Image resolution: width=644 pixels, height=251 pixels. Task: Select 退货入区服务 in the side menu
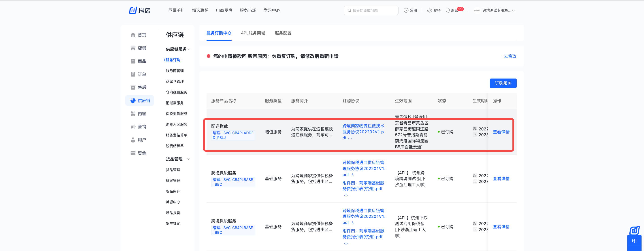point(176,125)
